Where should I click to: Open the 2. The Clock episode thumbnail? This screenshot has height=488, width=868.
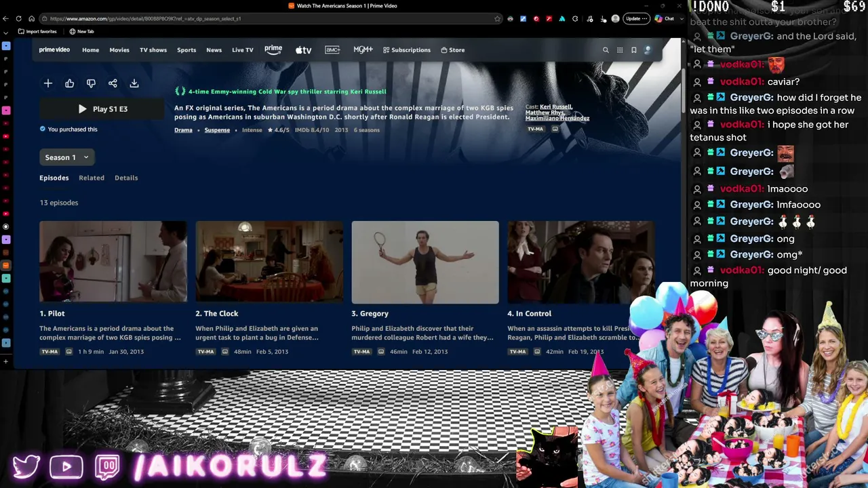point(269,262)
